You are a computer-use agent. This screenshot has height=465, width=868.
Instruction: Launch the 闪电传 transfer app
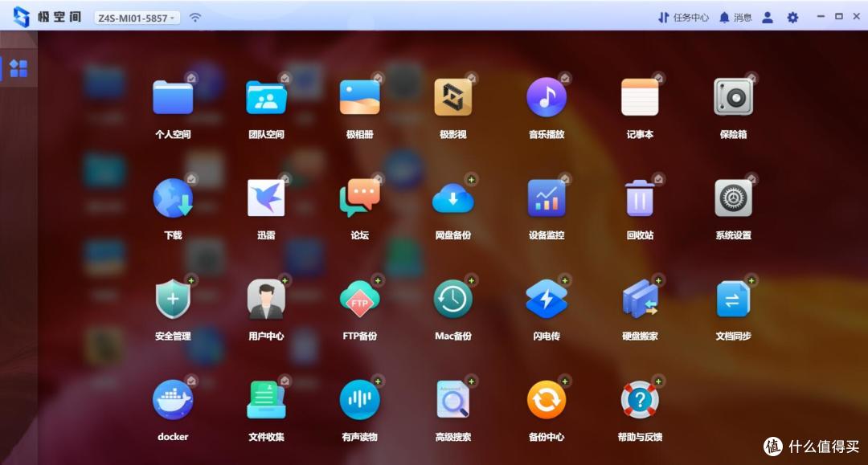(x=547, y=299)
